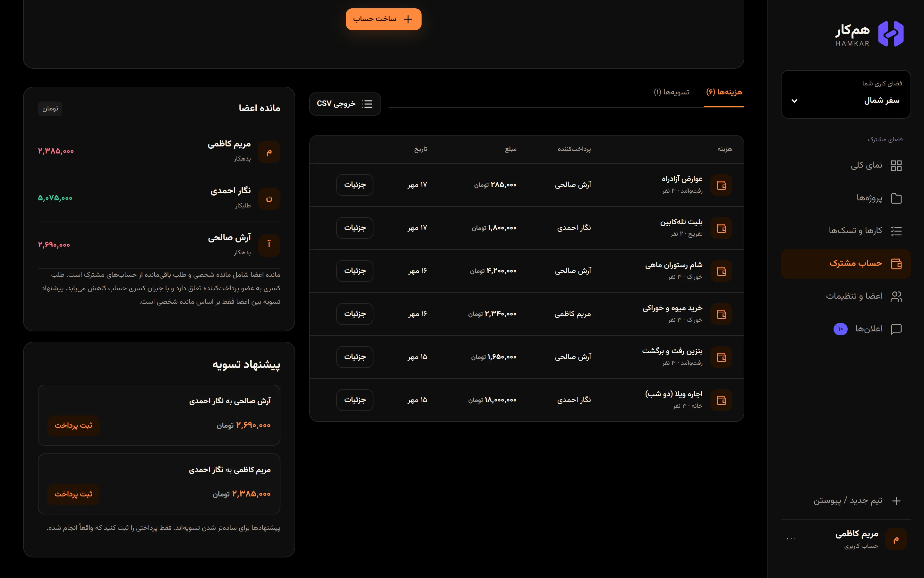Click the amount ۱۸,۰۰۰,۰۰۰ تومان in the table
The width and height of the screenshot is (924, 578).
[x=492, y=400]
